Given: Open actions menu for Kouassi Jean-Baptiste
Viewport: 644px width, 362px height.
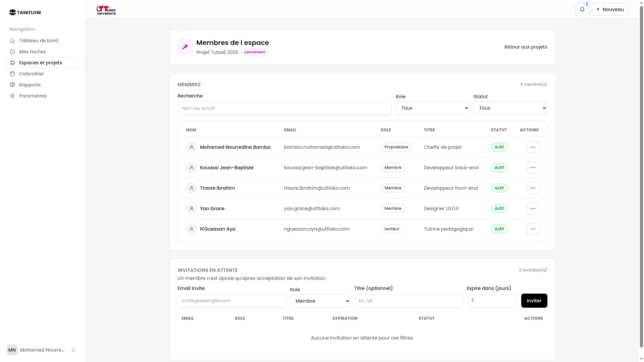Looking at the screenshot, I should 533,168.
